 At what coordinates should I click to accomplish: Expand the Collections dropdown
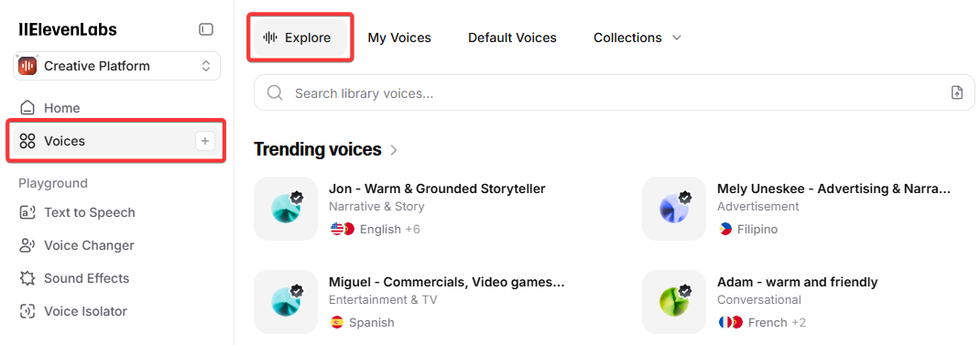click(x=637, y=38)
